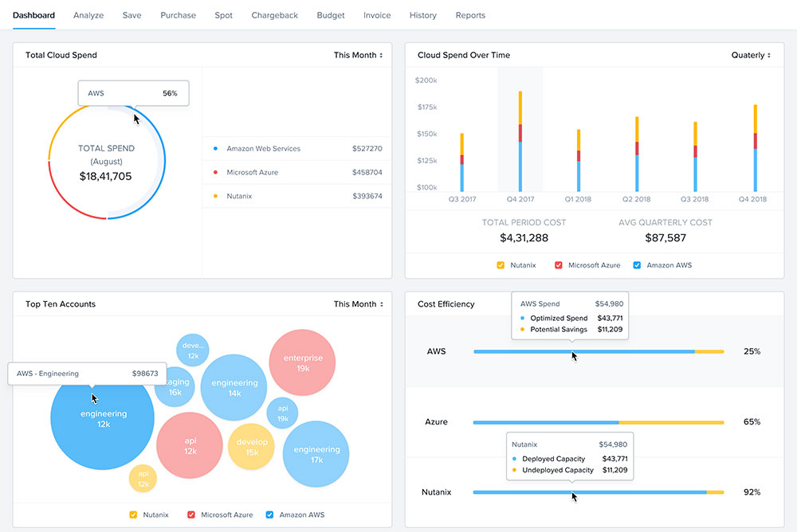
Task: Expand This Month dropdown in Top Ten Accounts
Action: [358, 304]
